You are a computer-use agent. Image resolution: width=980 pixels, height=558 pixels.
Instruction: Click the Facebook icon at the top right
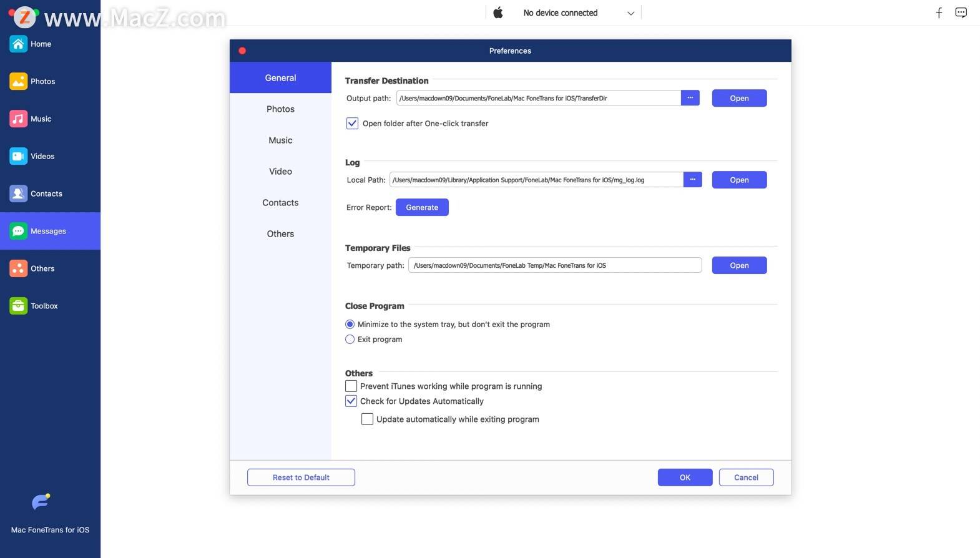(x=939, y=12)
